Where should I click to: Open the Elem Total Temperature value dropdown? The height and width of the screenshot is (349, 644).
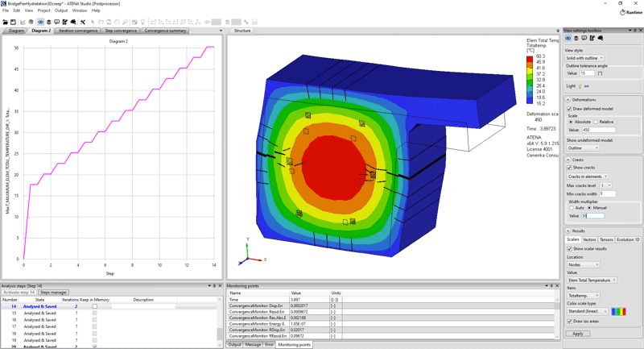[592, 280]
